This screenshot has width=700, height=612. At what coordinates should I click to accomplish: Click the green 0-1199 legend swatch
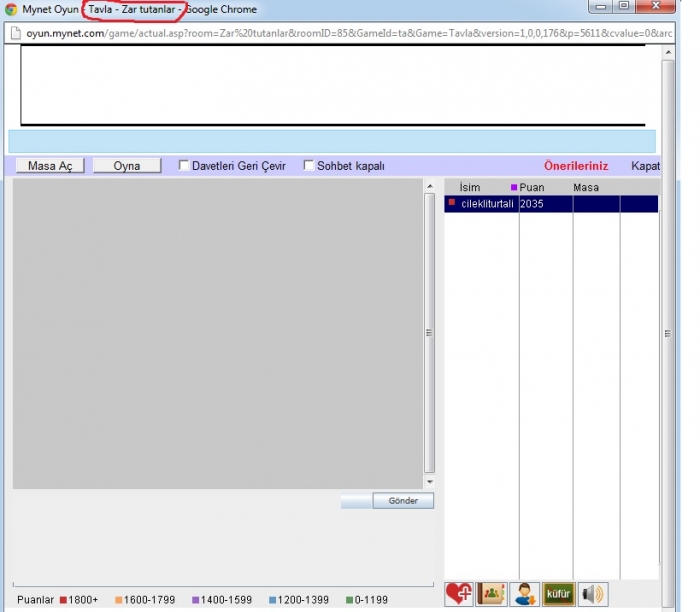point(350,600)
